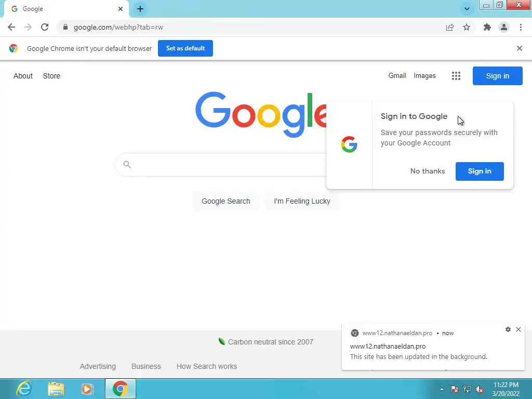Set Chrome as default browser
532x399 pixels.
pyautogui.click(x=185, y=48)
